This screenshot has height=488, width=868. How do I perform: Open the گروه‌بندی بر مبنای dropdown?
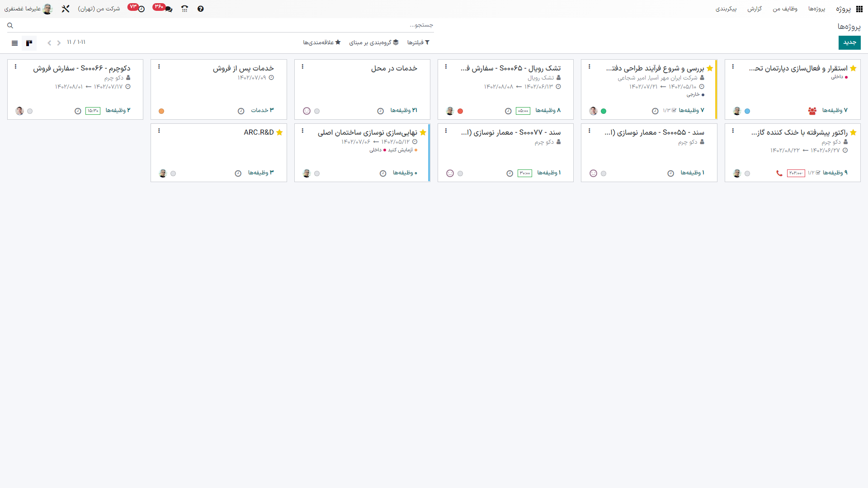[374, 42]
